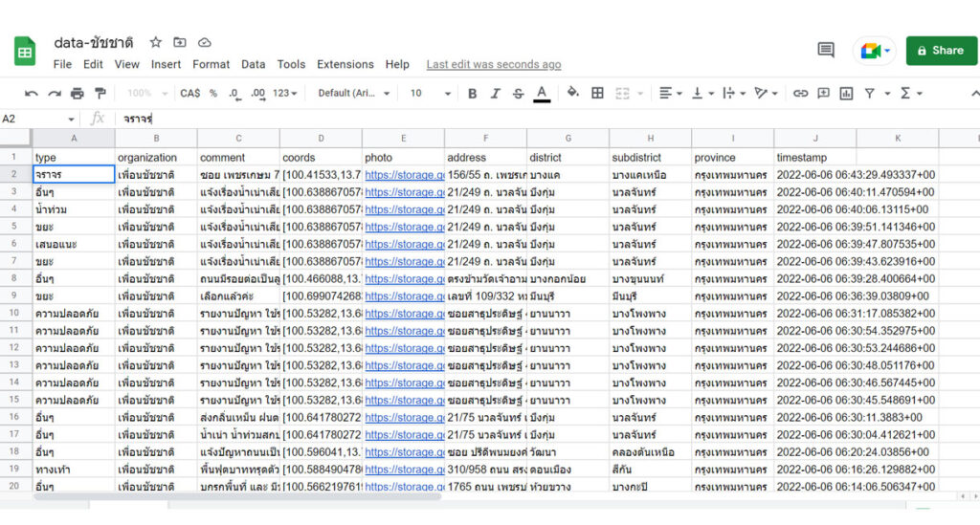980x525 pixels.
Task: Start a Google Meet call
Action: (874, 51)
